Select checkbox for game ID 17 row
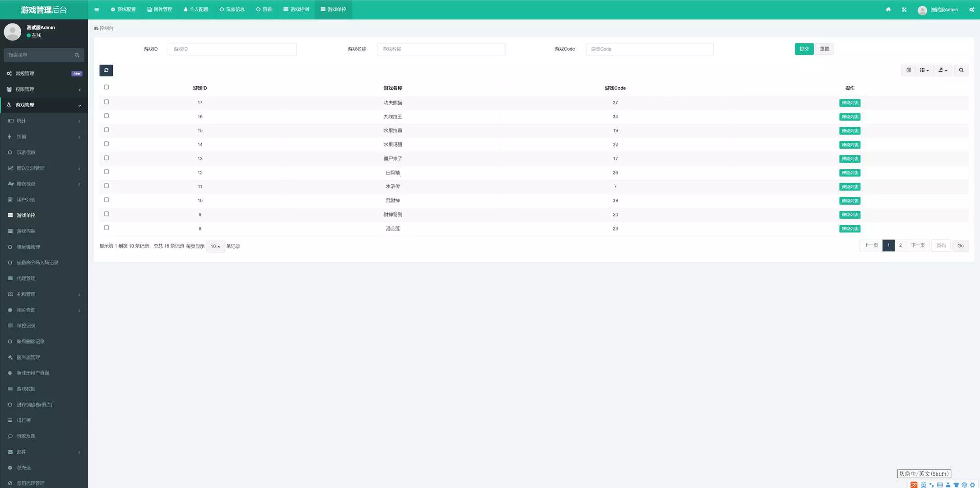The image size is (980, 488). [x=107, y=102]
